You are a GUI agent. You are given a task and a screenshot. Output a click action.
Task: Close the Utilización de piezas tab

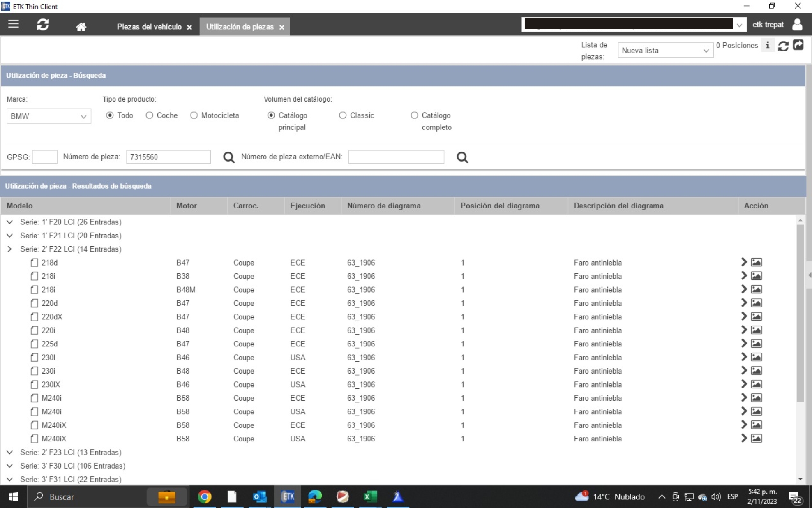pyautogui.click(x=282, y=27)
